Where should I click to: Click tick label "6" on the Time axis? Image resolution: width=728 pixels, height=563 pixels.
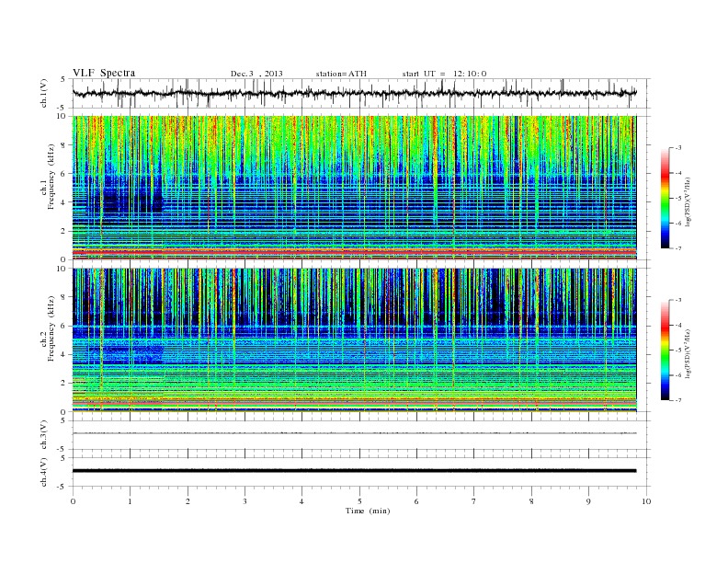tap(416, 501)
